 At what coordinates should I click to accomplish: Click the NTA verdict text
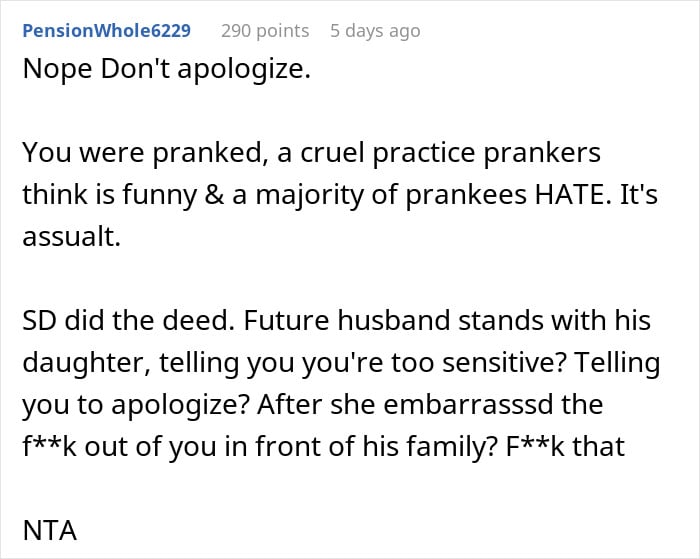(50, 531)
